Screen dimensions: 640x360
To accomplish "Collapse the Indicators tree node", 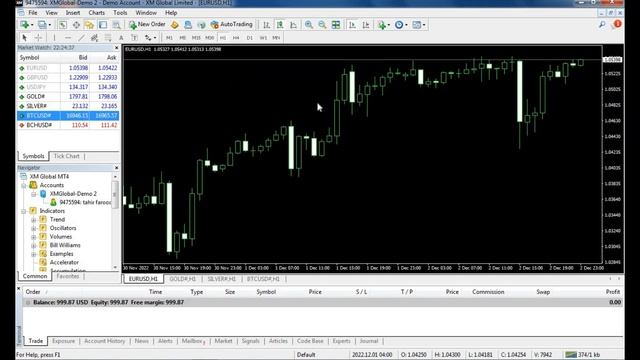I will click(24, 211).
